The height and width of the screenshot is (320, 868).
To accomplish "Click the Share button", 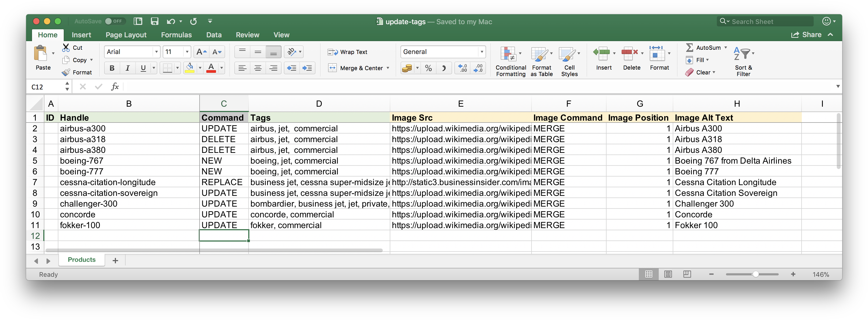I will pyautogui.click(x=806, y=35).
